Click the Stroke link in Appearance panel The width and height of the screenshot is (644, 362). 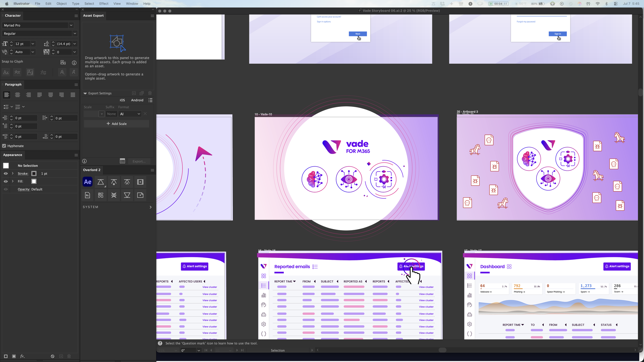pyautogui.click(x=23, y=174)
